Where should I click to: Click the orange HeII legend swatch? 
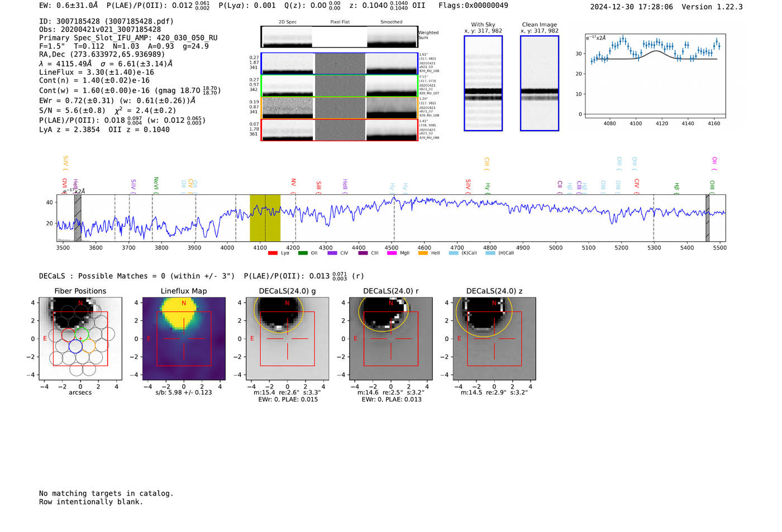tap(423, 253)
